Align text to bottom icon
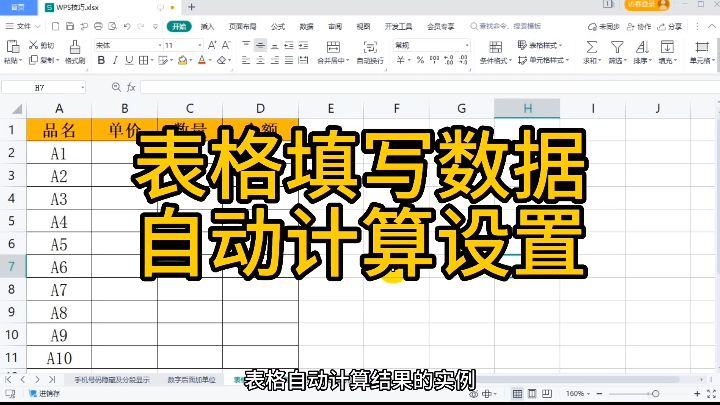720x405 pixels. tap(275, 45)
